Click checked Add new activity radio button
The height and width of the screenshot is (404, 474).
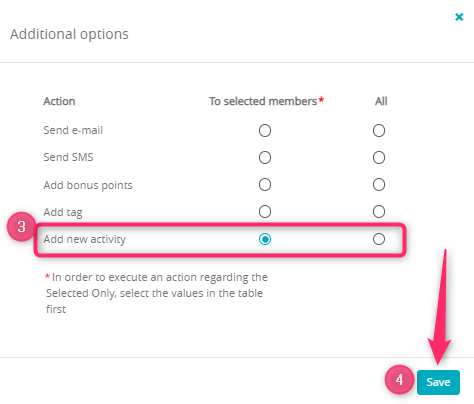(265, 239)
